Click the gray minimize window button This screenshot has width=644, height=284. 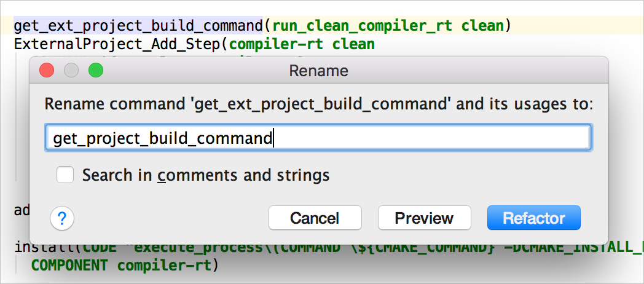tap(71, 71)
